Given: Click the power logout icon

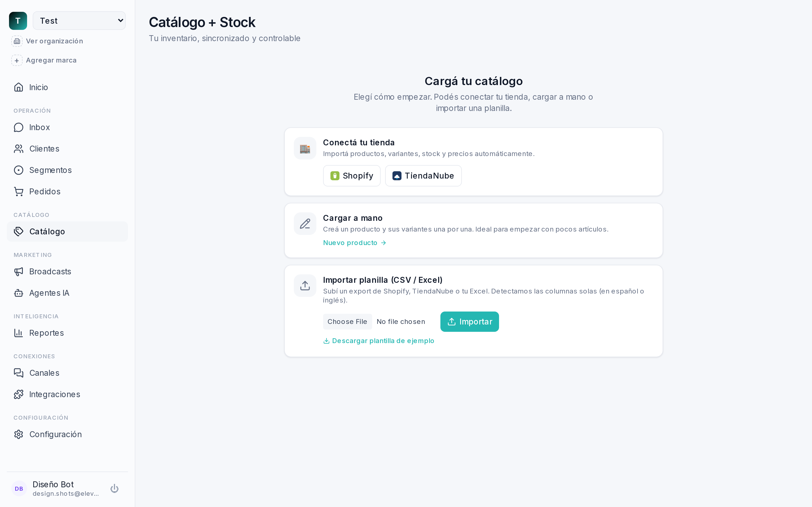Looking at the screenshot, I should [114, 489].
